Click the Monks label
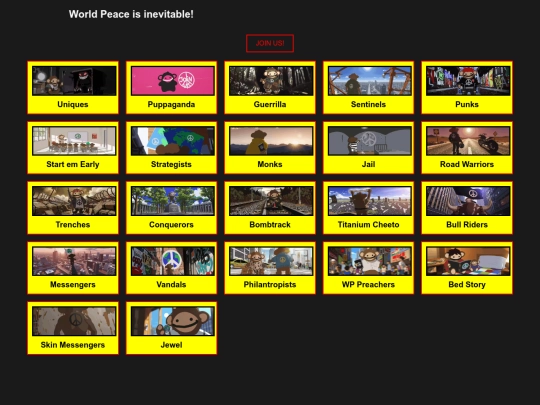The height and width of the screenshot is (405, 540). 270,164
